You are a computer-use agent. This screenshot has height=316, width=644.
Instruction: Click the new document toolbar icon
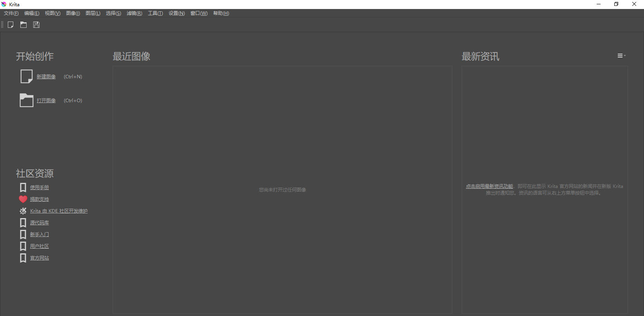(11, 25)
